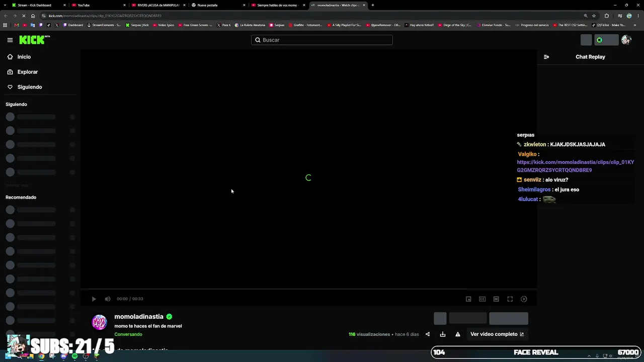The width and height of the screenshot is (644, 362).
Task: Open momoladinastia channel avatar
Action: [100, 322]
